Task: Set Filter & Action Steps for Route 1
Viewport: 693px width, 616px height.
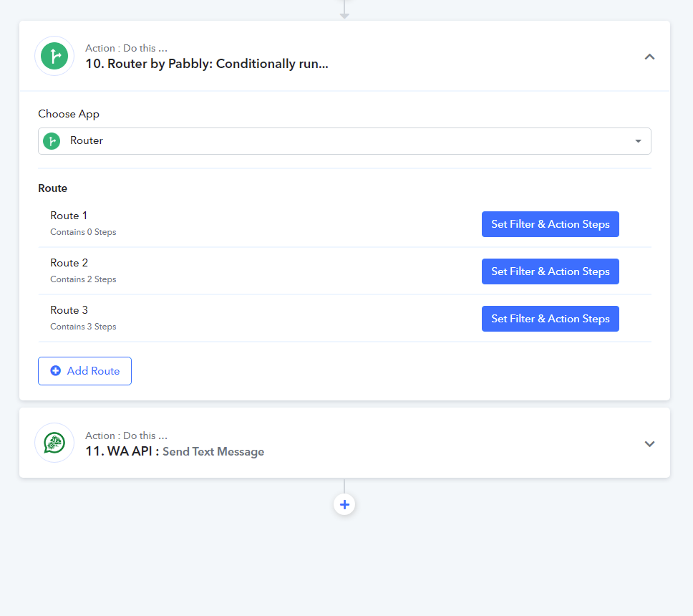Action: (x=551, y=224)
